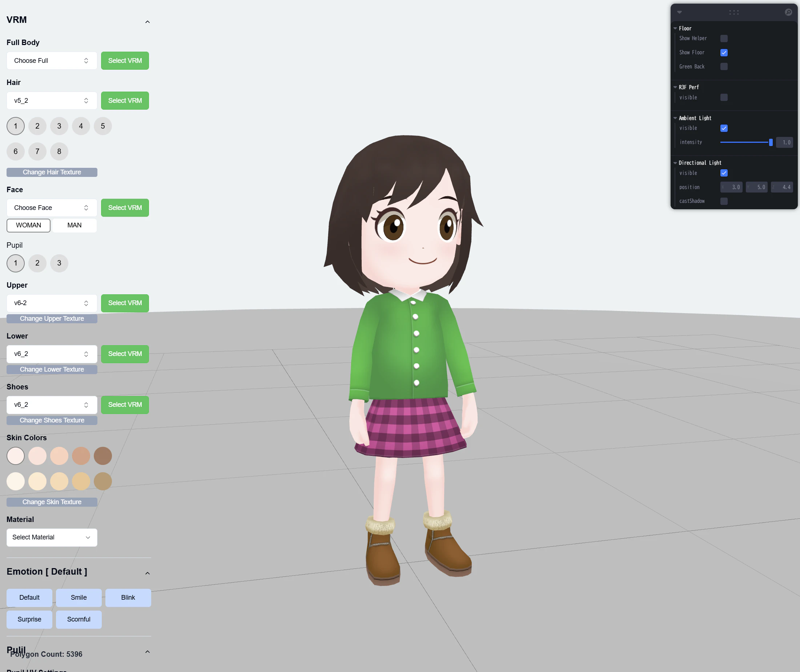This screenshot has width=800, height=672.
Task: Collapse the Emotion section chevron
Action: (x=148, y=573)
